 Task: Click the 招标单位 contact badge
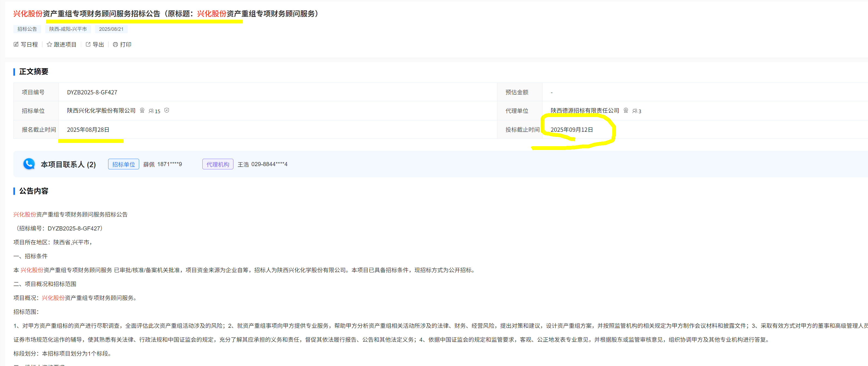(123, 164)
